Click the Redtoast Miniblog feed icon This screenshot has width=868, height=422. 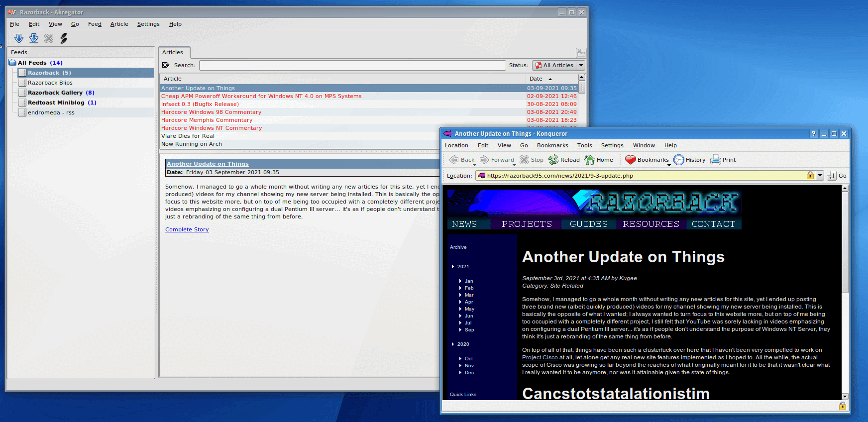coord(22,103)
